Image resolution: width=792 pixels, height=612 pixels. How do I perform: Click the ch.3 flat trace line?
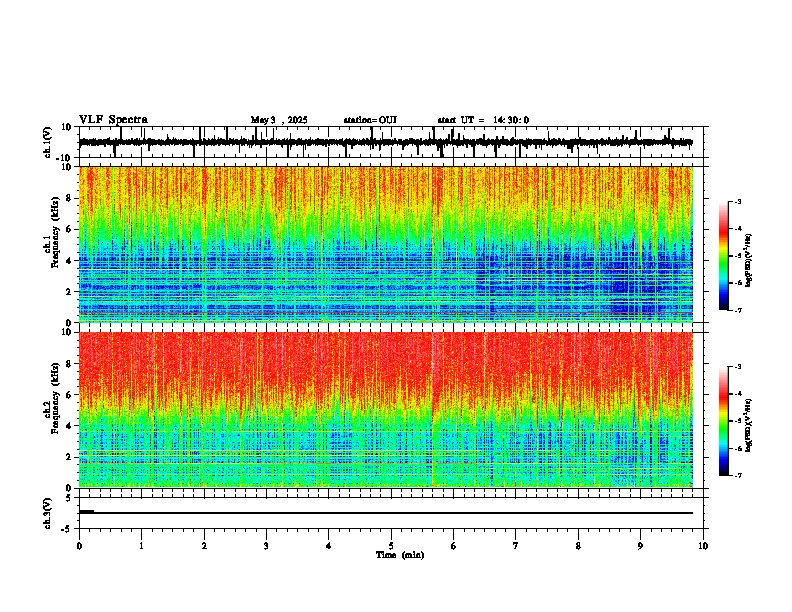[386, 513]
